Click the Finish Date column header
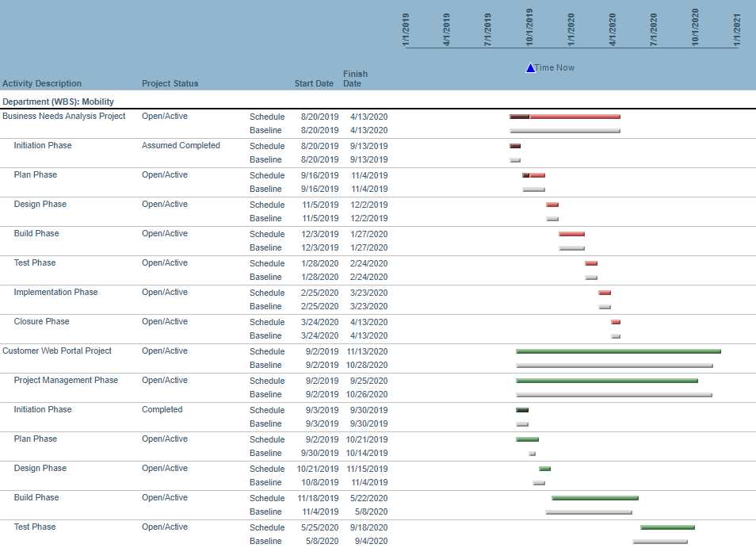The height and width of the screenshot is (548, 756). pyautogui.click(x=355, y=79)
